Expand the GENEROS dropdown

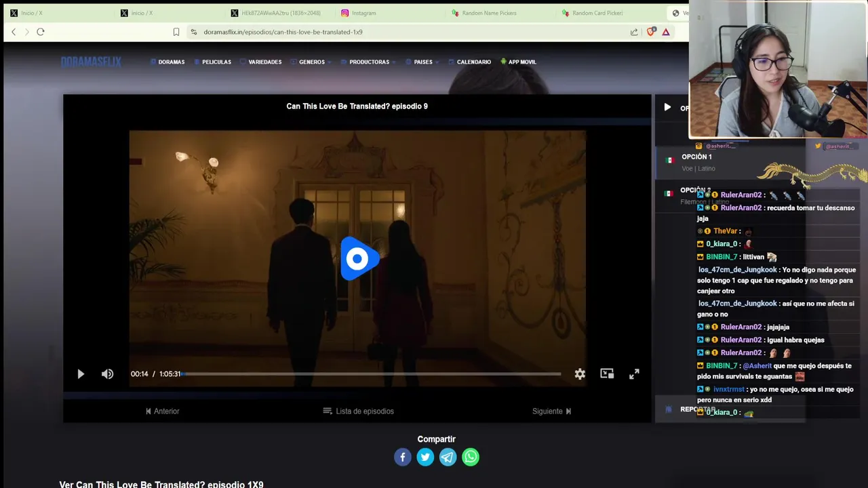point(311,62)
